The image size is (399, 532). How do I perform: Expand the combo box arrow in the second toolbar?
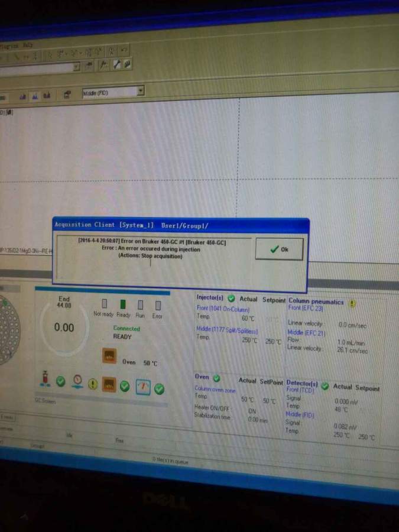(77, 67)
